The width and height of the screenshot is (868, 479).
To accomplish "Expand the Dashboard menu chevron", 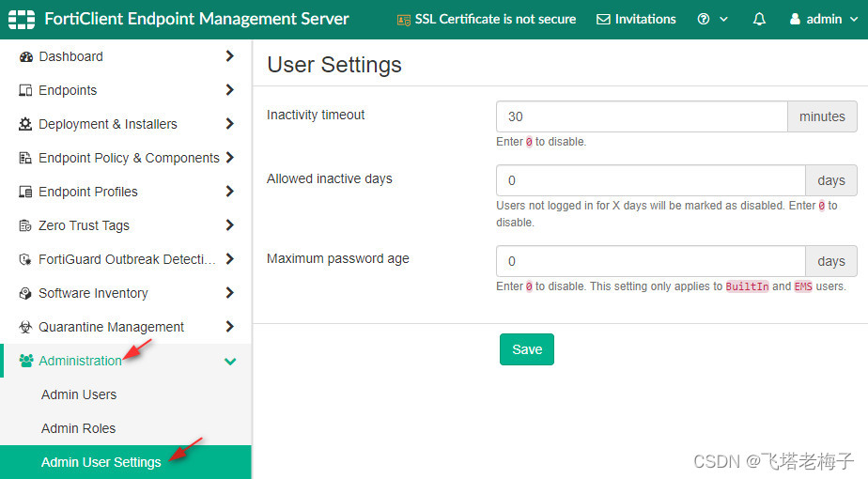I will [230, 56].
